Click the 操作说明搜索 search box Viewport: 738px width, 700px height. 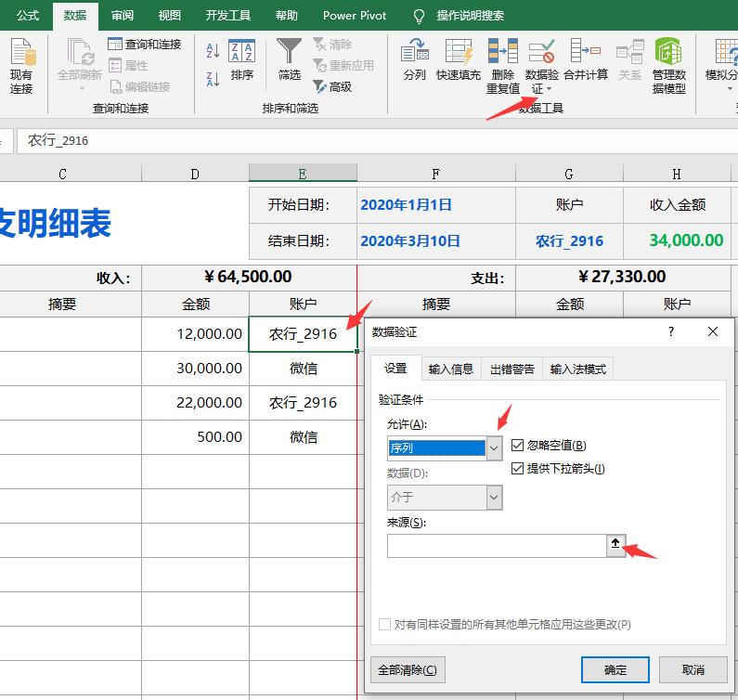point(470,16)
